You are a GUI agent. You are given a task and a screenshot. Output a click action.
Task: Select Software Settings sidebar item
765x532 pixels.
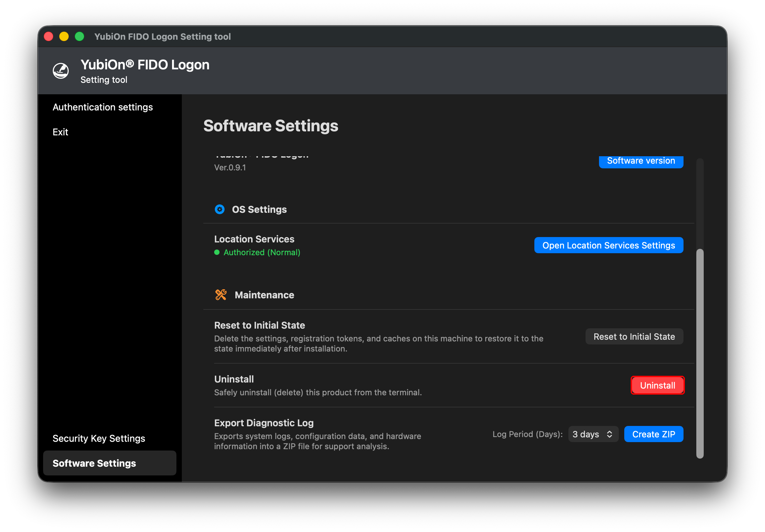tap(110, 463)
